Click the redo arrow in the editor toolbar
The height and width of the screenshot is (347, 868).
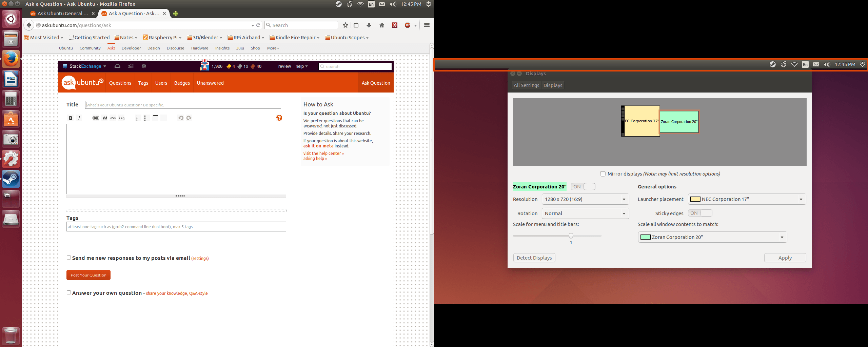point(189,118)
